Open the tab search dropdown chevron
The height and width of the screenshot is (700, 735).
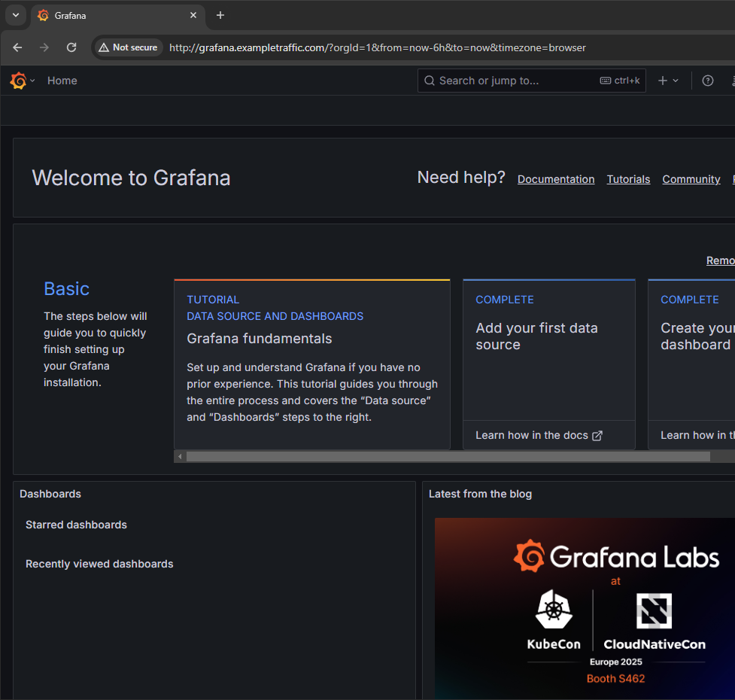[16, 15]
